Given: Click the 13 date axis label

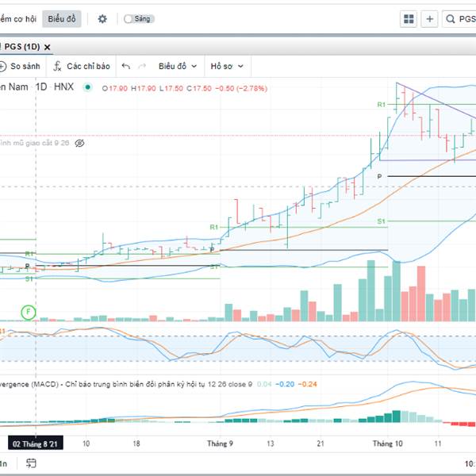Looking at the screenshot, I should [x=271, y=443].
